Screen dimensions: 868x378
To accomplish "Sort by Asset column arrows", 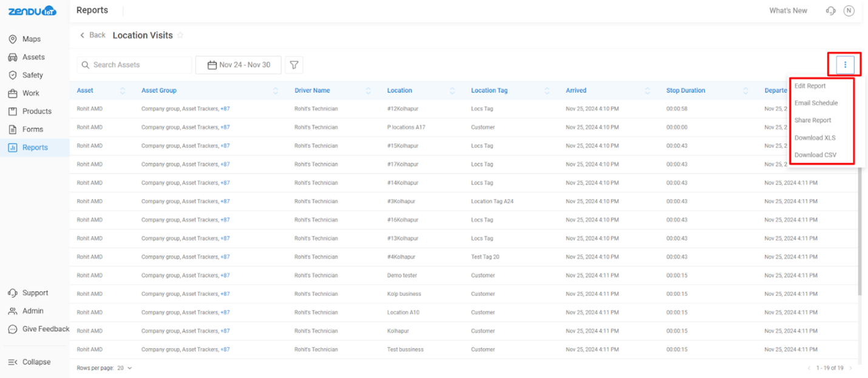I will pyautogui.click(x=123, y=91).
